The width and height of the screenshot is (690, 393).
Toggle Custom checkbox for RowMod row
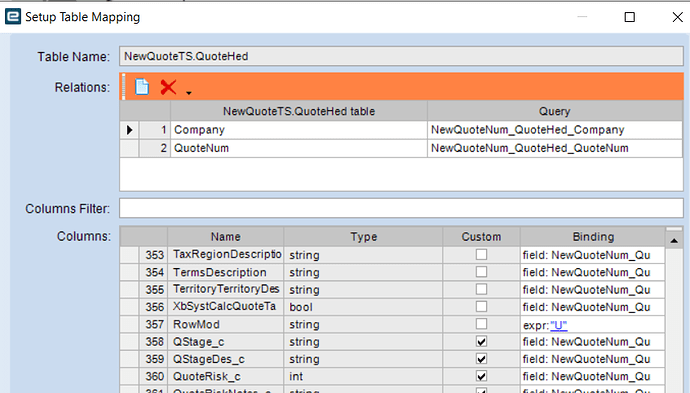(481, 324)
